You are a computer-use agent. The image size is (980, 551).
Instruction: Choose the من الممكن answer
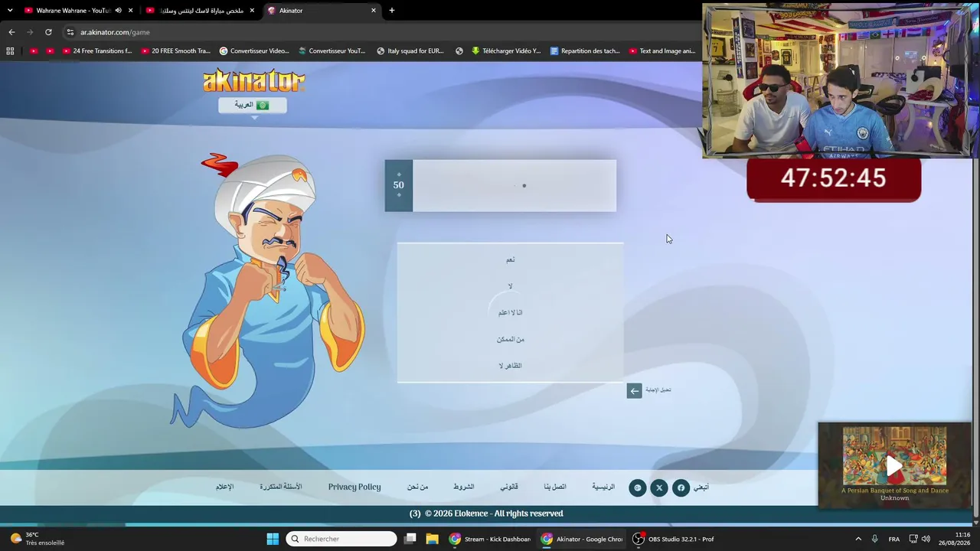510,339
